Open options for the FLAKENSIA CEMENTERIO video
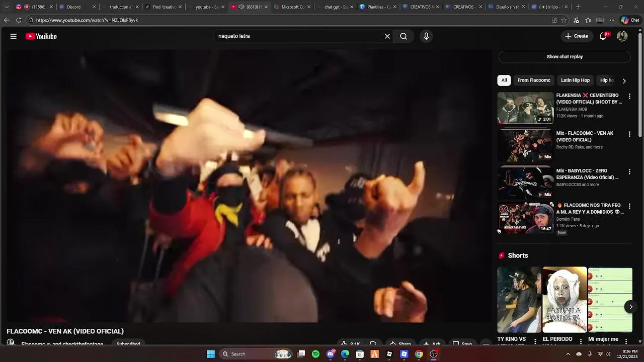The width and height of the screenshot is (644, 362). pyautogui.click(x=629, y=96)
